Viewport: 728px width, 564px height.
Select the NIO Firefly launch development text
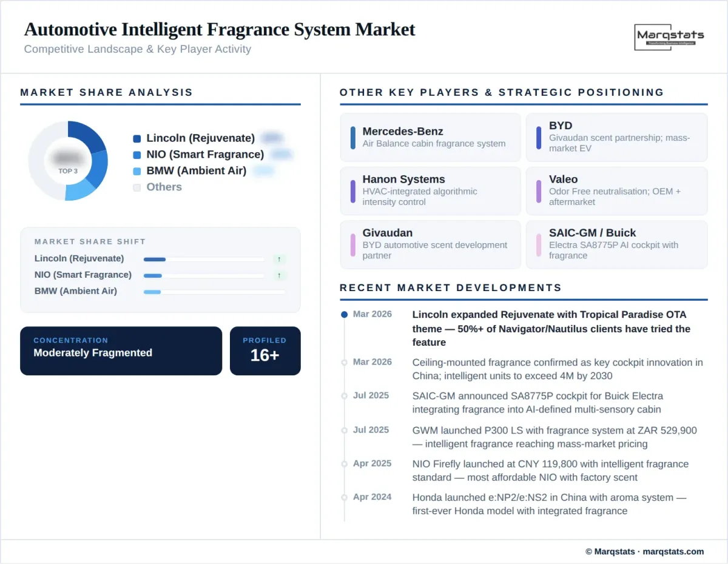tap(550, 471)
